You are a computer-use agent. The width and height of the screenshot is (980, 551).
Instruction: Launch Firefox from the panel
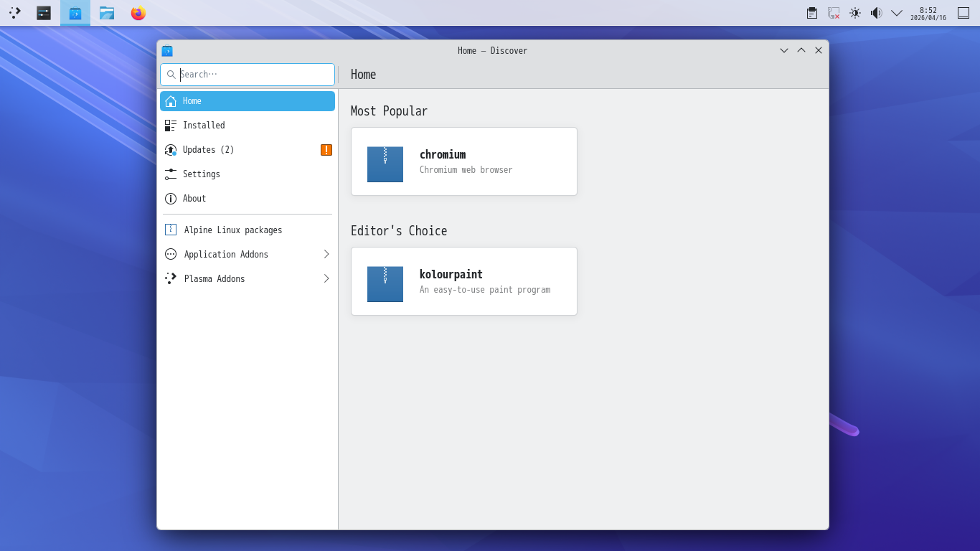tap(138, 13)
